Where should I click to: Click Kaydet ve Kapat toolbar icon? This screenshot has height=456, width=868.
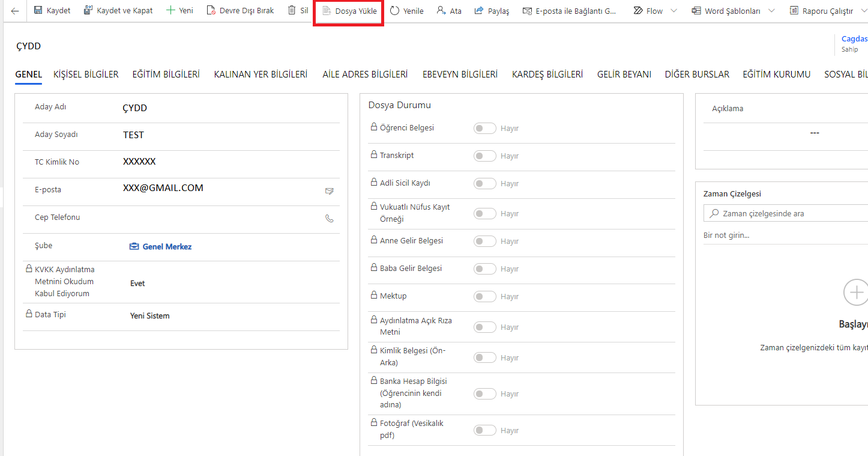tap(88, 11)
